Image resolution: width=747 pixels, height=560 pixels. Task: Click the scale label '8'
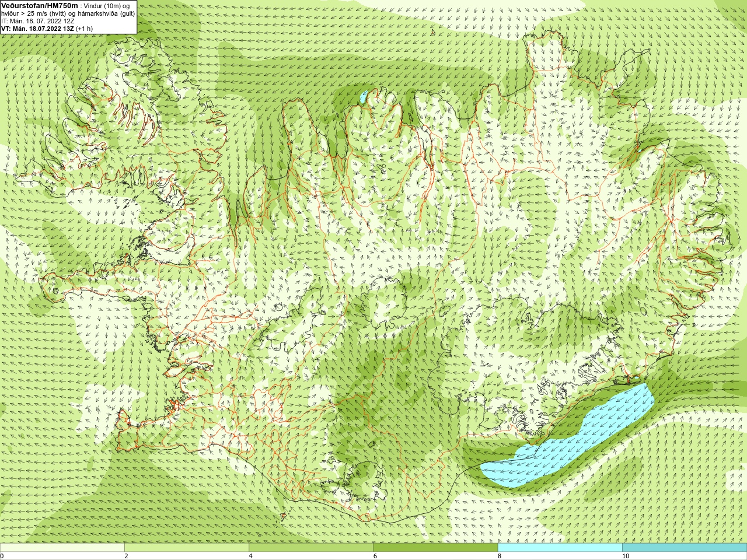[x=499, y=556]
